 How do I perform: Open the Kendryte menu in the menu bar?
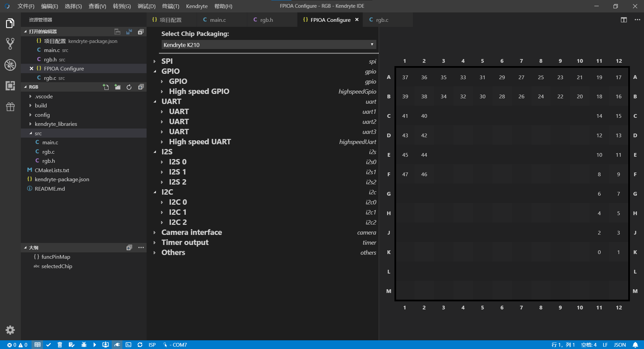tap(197, 6)
